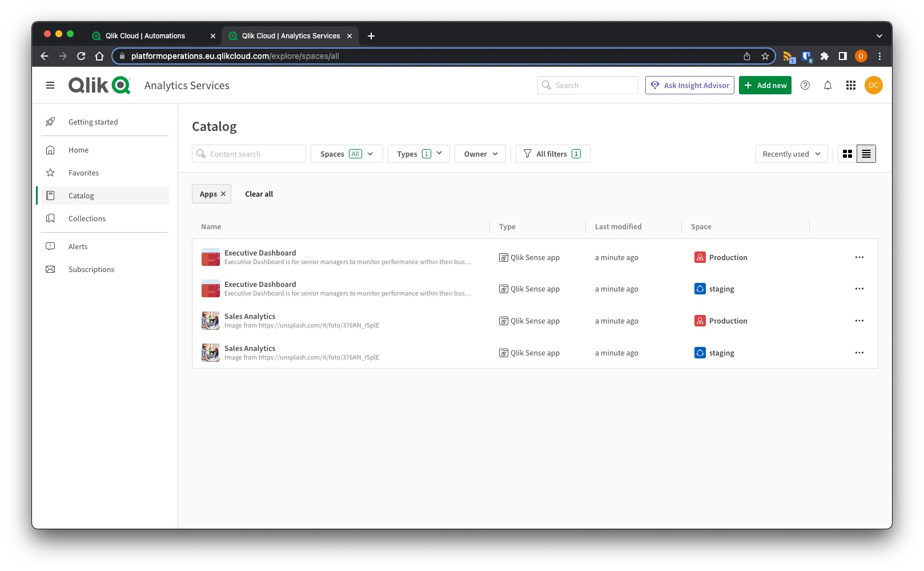Open the Catalog section in the sidebar
This screenshot has height=571, width=924.
81,195
